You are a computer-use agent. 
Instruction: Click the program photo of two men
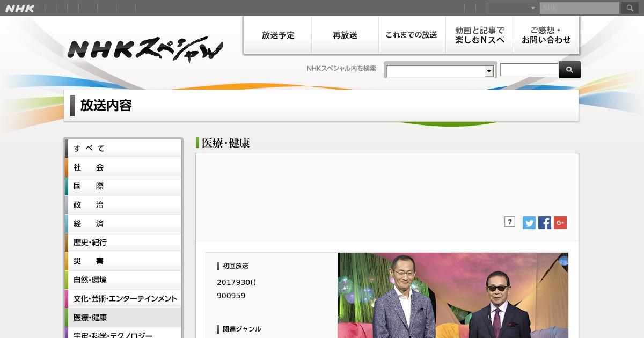(x=453, y=295)
